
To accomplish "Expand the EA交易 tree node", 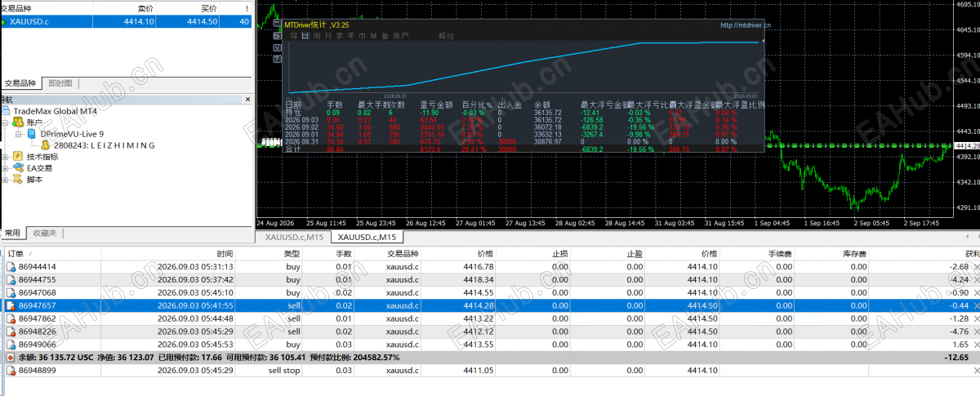I will coord(5,168).
